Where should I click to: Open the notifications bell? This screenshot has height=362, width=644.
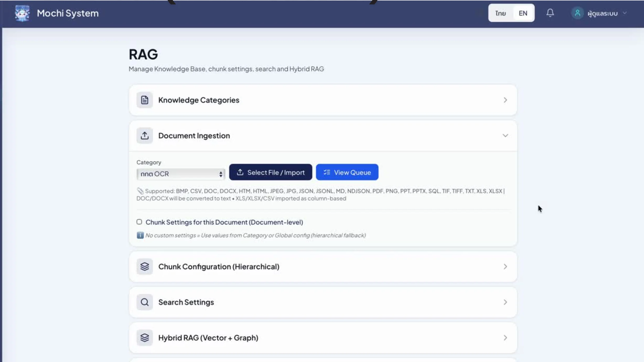coord(550,13)
